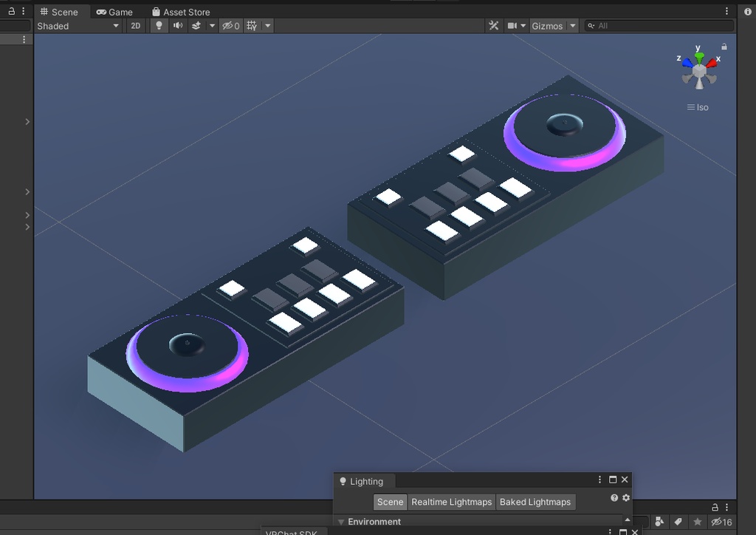This screenshot has width=756, height=535.
Task: Open the Game view tab
Action: click(114, 12)
